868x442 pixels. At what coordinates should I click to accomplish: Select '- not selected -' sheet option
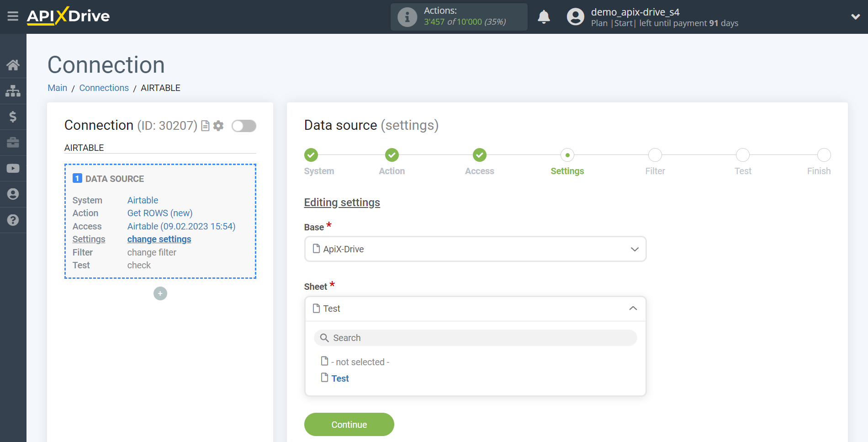pos(355,362)
